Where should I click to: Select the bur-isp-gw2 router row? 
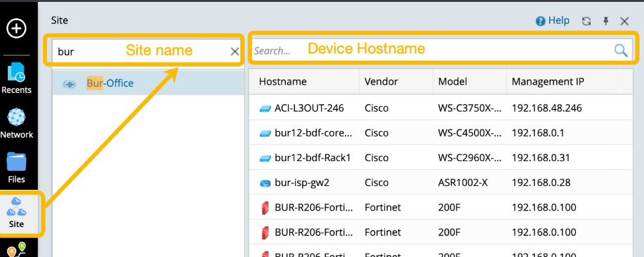[x=441, y=183]
